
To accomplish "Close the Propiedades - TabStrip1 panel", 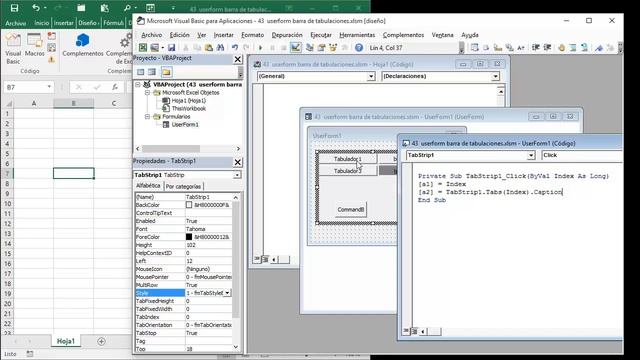I will click(238, 162).
